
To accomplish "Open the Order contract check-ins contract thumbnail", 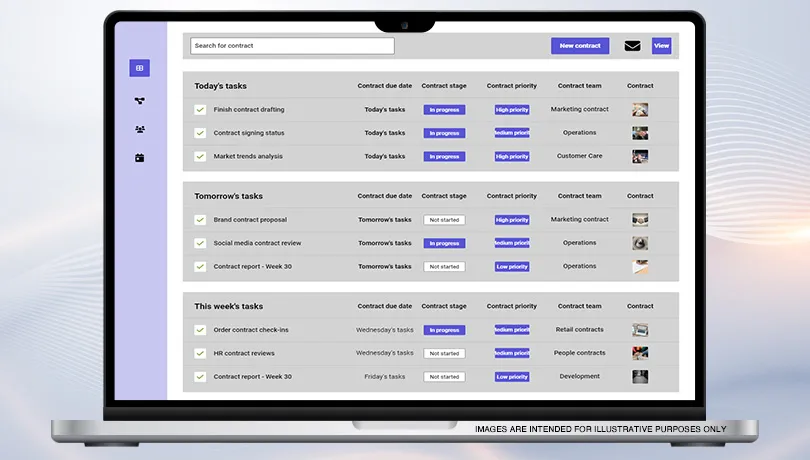I will coord(640,330).
